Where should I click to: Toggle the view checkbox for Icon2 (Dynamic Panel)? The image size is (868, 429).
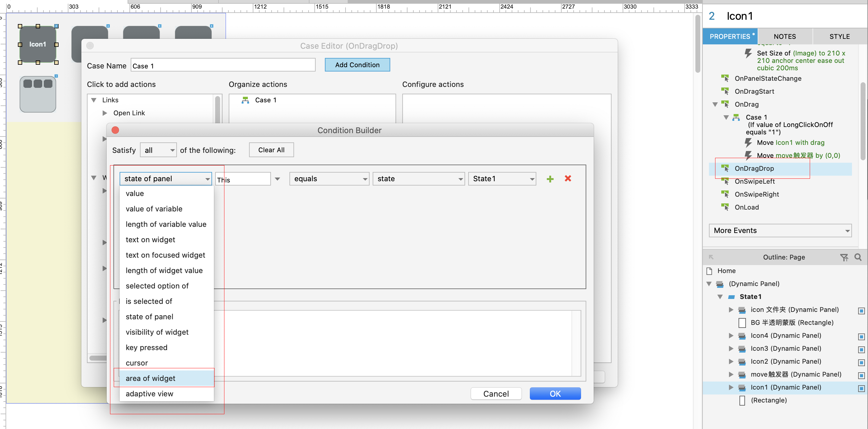tap(861, 362)
